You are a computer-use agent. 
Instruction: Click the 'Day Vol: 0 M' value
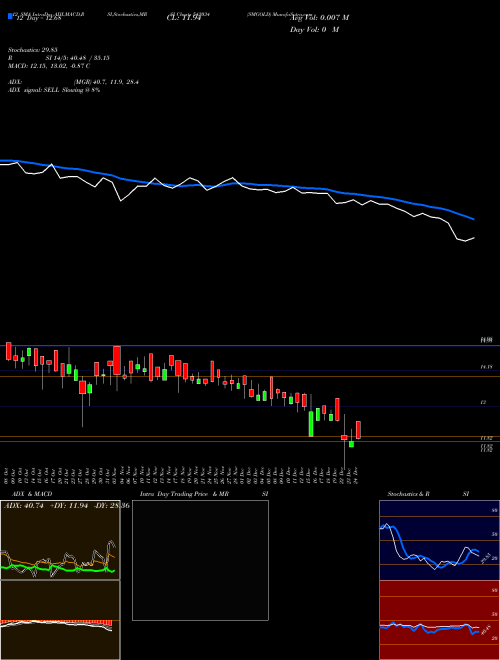(314, 30)
